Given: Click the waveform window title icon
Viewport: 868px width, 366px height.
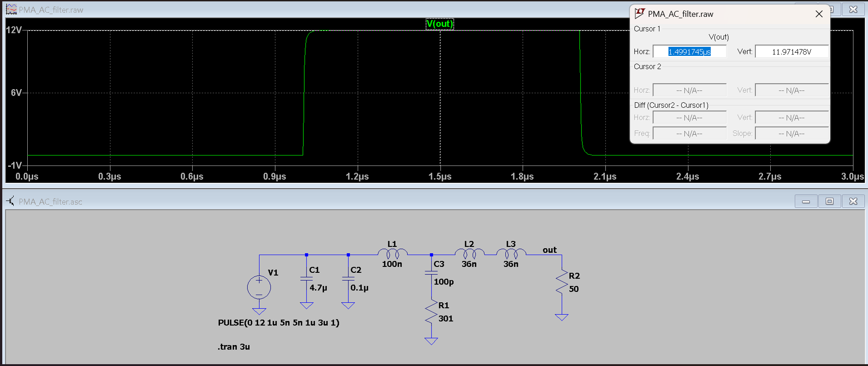Looking at the screenshot, I should (11, 10).
